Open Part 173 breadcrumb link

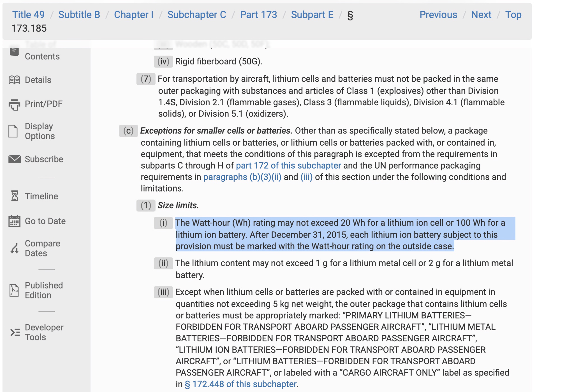[258, 15]
